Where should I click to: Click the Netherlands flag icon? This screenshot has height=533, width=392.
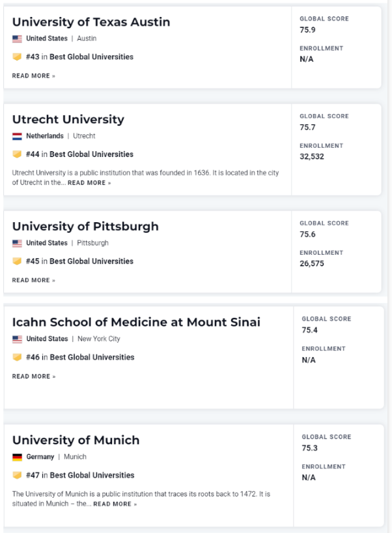[17, 137]
